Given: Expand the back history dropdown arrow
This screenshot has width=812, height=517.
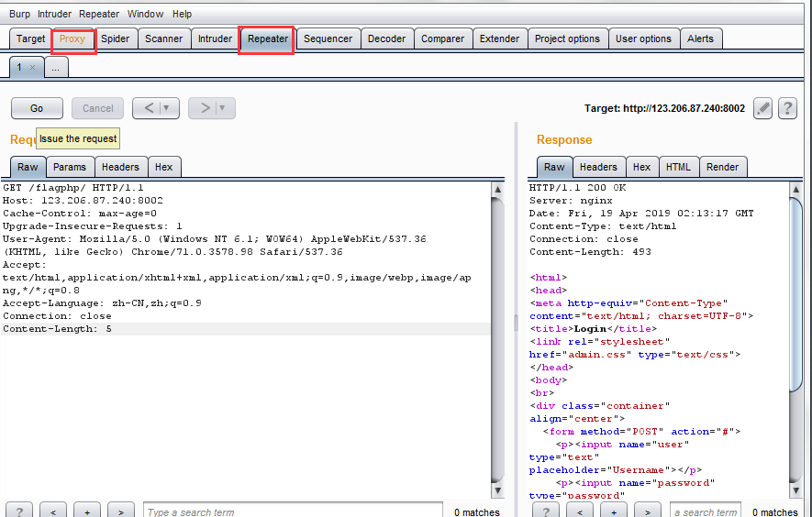Looking at the screenshot, I should (167, 108).
